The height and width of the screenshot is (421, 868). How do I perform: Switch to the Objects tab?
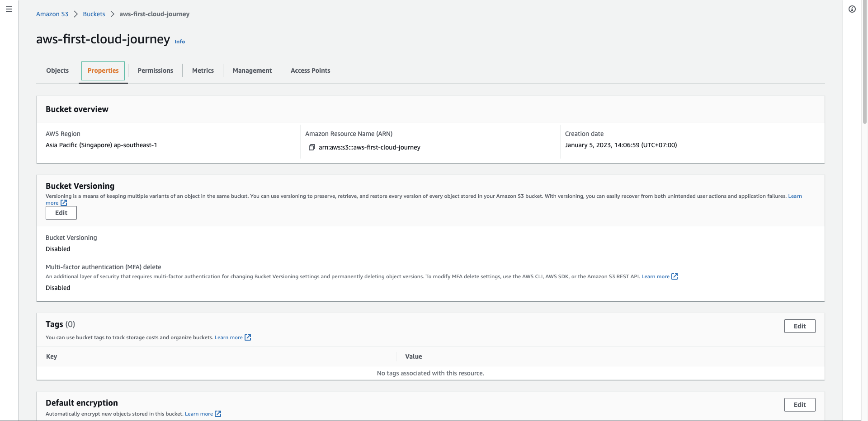pyautogui.click(x=57, y=70)
